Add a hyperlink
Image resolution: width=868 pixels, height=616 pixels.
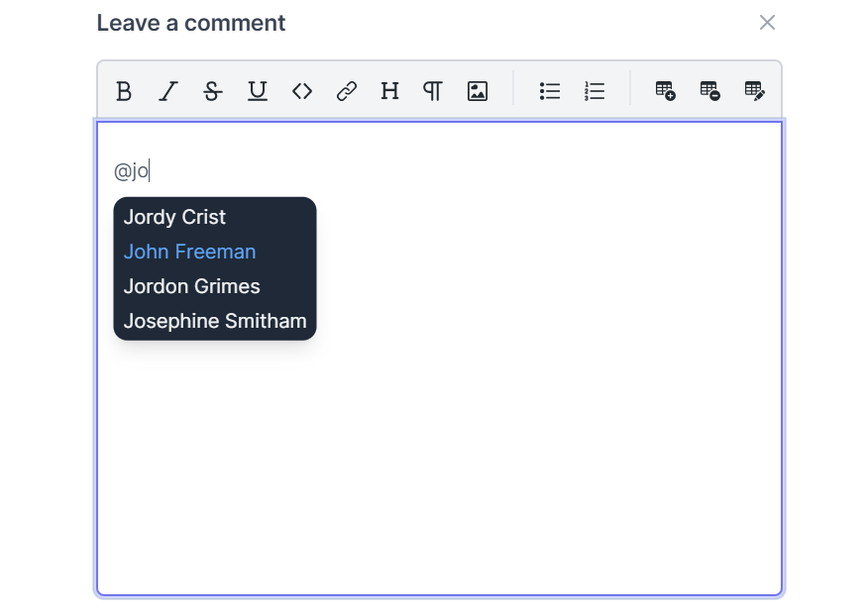(x=347, y=91)
